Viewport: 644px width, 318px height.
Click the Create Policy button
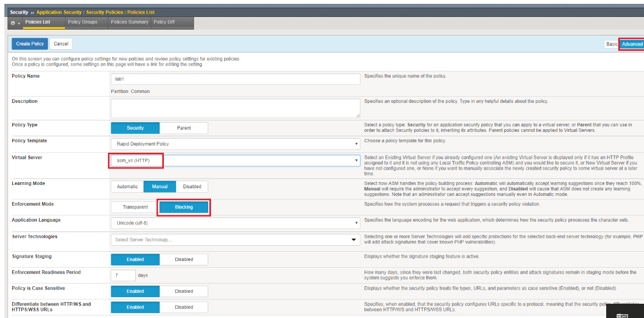pyautogui.click(x=30, y=43)
